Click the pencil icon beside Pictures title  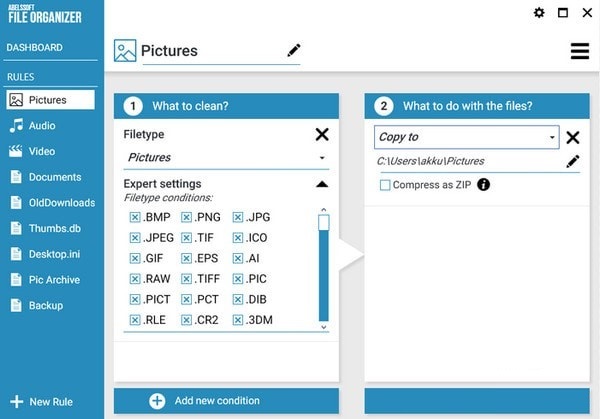[294, 50]
